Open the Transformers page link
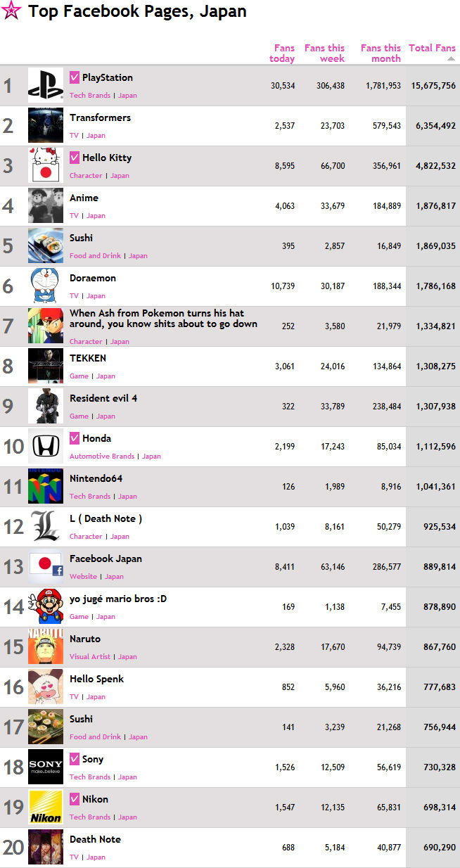The image size is (460, 868). click(x=100, y=117)
